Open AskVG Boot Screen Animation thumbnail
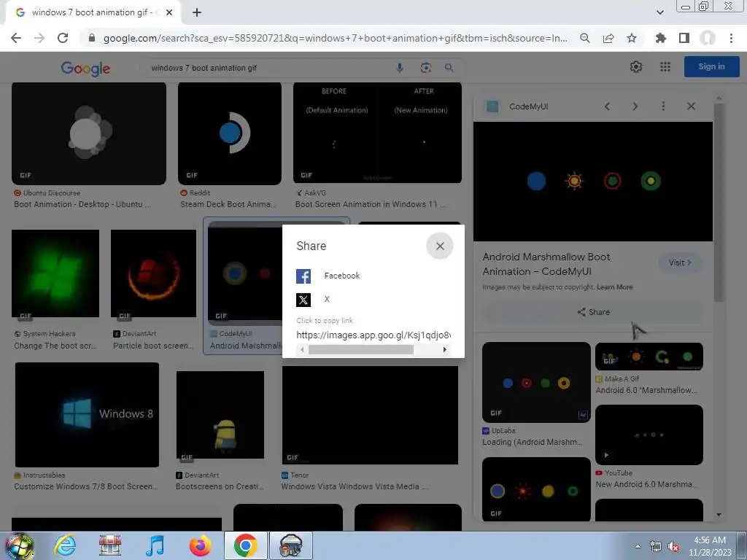This screenshot has height=560, width=747. click(x=377, y=133)
